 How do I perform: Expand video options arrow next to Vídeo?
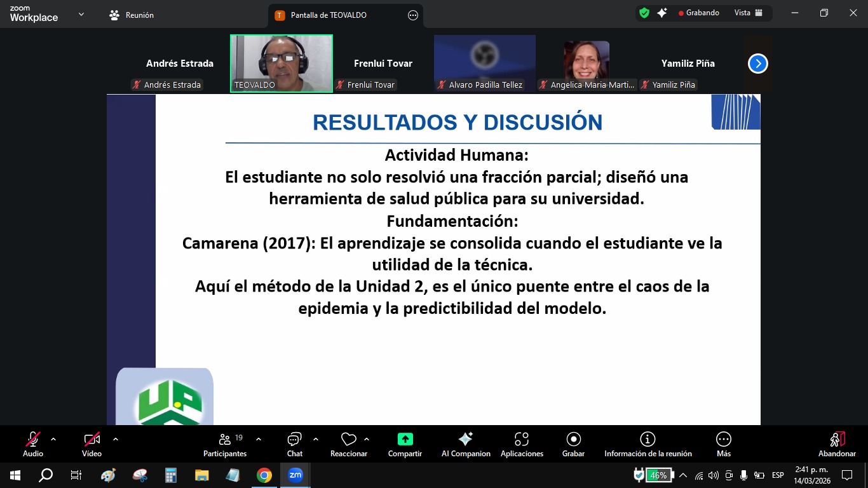click(115, 439)
